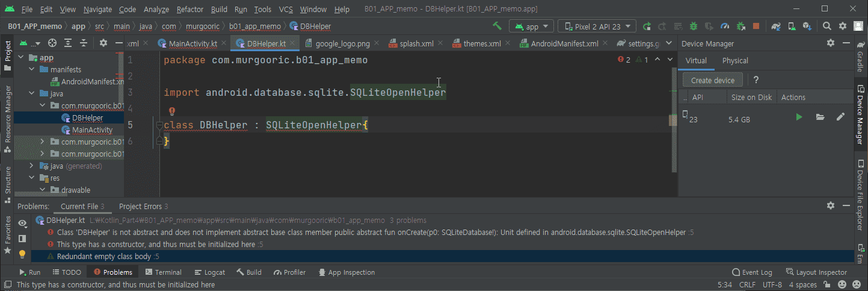Open IDE settings gear in main toolbar
Viewport: 868px width, 291px height.
tap(843, 27)
